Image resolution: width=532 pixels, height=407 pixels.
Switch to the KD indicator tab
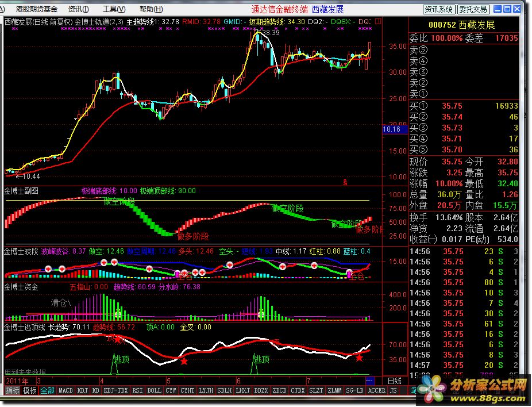(x=96, y=390)
